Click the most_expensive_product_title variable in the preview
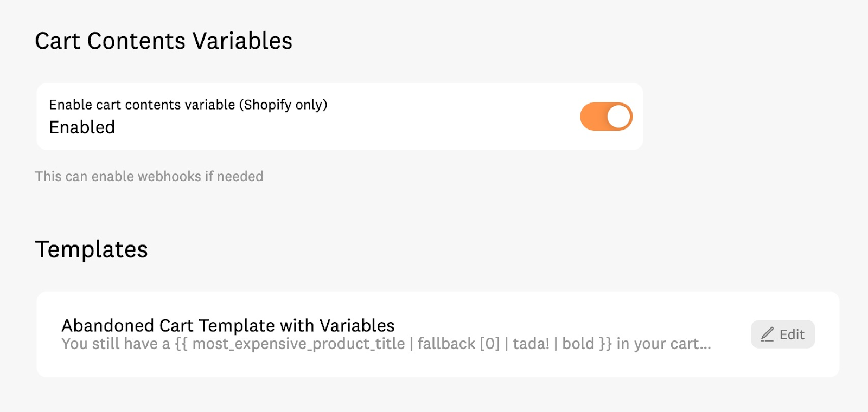The image size is (868, 412). click(x=298, y=344)
